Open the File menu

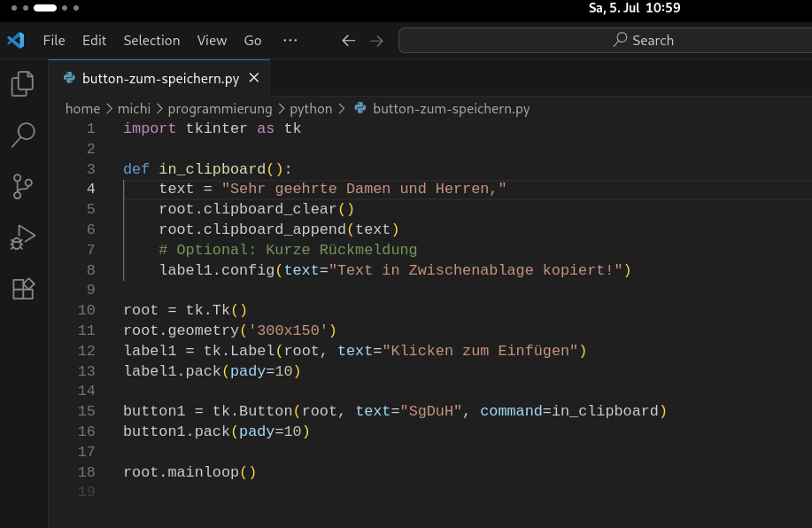[x=54, y=41]
